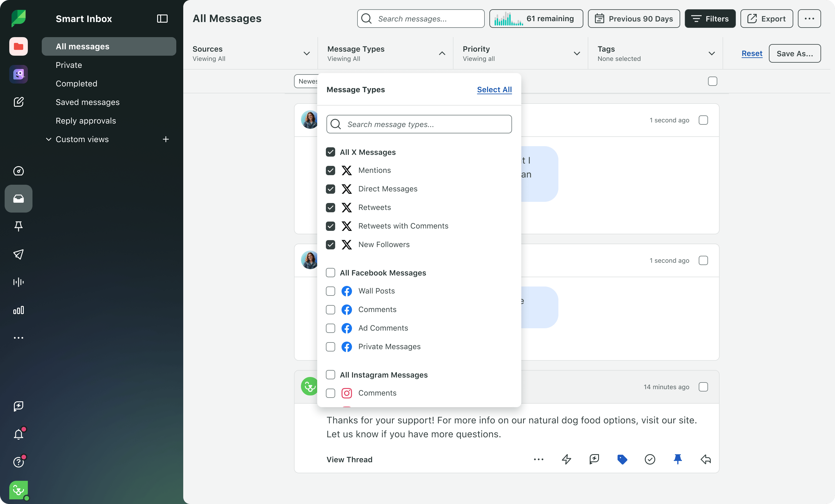Click View Thread
This screenshot has height=504, width=835.
(x=349, y=459)
